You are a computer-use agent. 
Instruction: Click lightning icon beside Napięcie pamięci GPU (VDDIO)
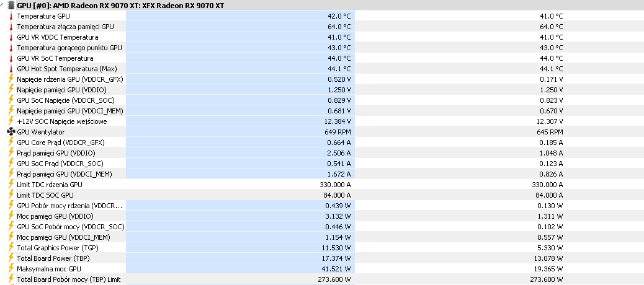(x=11, y=90)
